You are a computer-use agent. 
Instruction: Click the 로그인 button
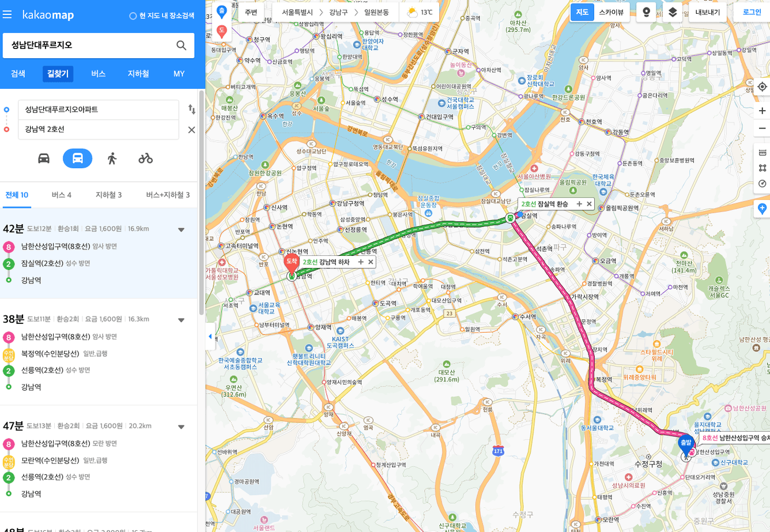(752, 12)
